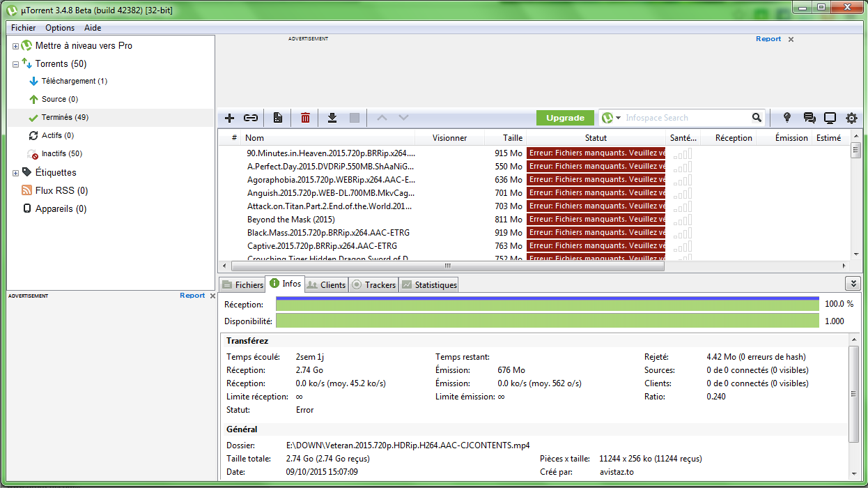Close the sidebar advertisement
Viewport: 868px width, 488px height.
pos(212,296)
